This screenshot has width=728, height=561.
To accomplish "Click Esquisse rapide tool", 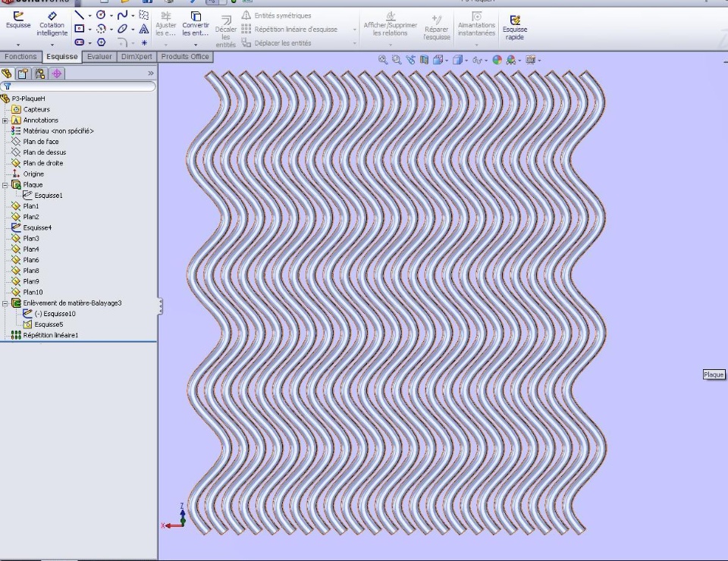I will point(514,27).
